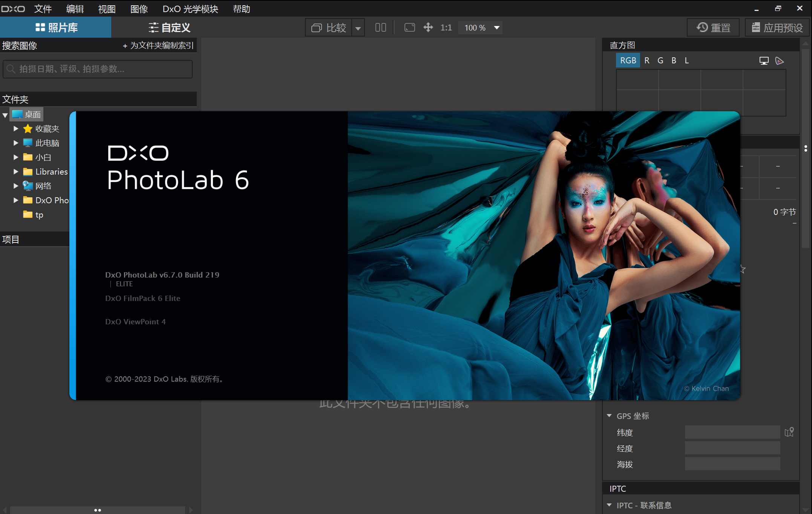
Task: Expand the DxO Pho folder
Action: pos(16,200)
